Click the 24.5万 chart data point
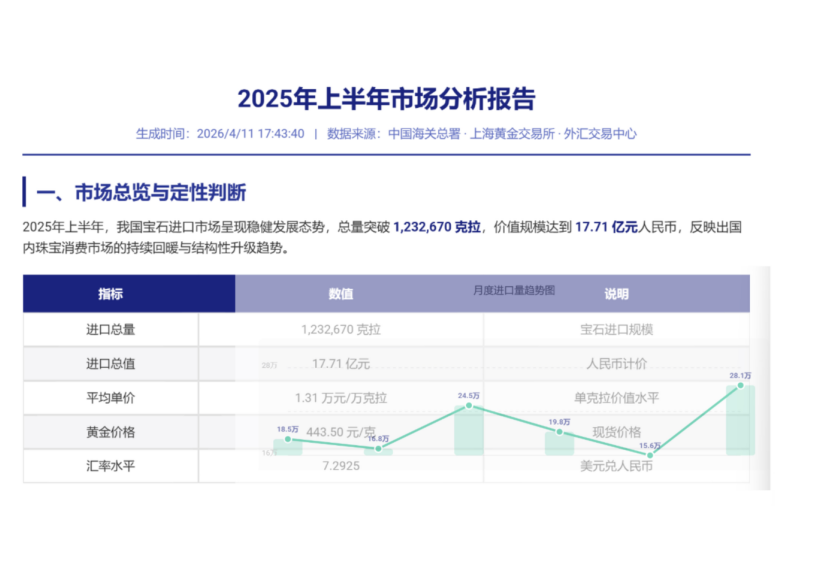 coord(469,405)
